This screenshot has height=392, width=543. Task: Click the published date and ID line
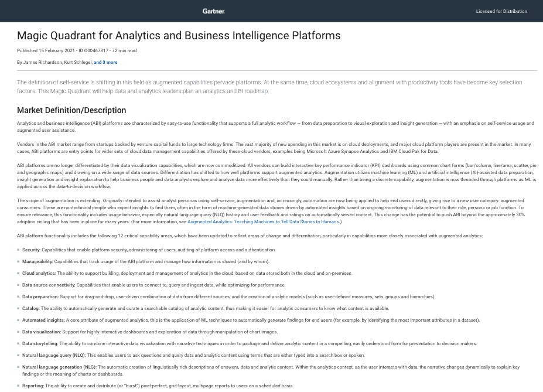coord(77,50)
